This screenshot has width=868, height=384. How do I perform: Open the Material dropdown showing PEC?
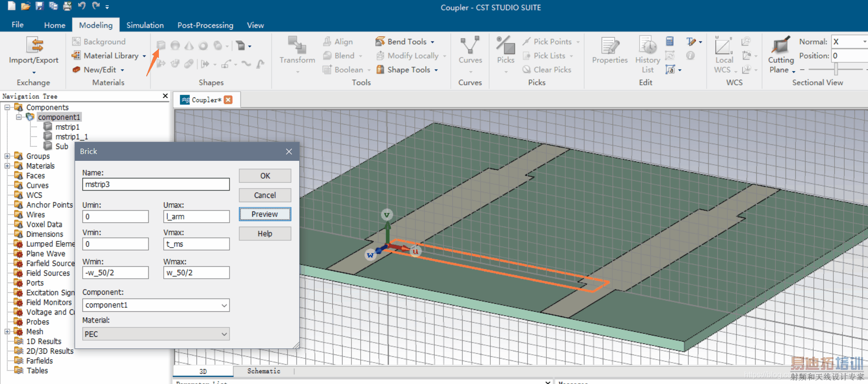point(224,334)
